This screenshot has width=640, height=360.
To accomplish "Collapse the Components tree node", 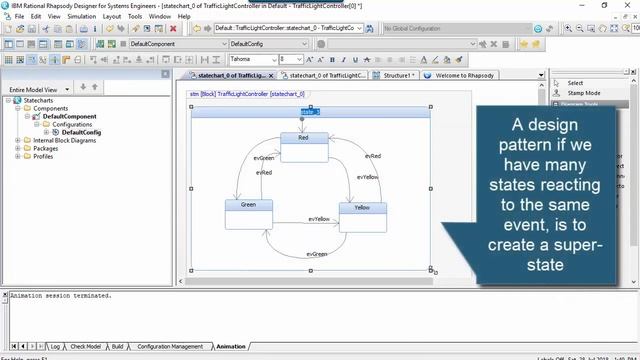I will [18, 108].
